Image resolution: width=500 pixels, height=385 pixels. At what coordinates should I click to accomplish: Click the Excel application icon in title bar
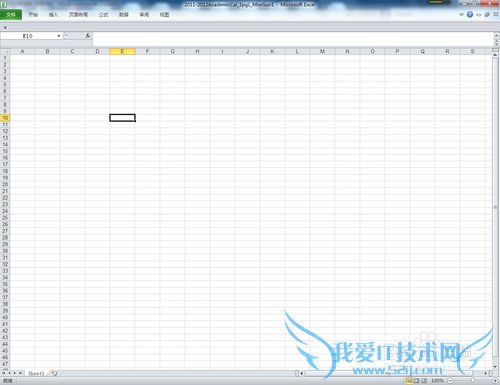(x=3, y=4)
